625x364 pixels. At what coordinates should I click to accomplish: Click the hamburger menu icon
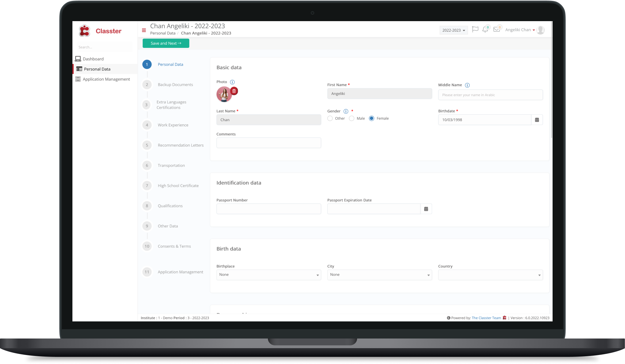(x=144, y=30)
